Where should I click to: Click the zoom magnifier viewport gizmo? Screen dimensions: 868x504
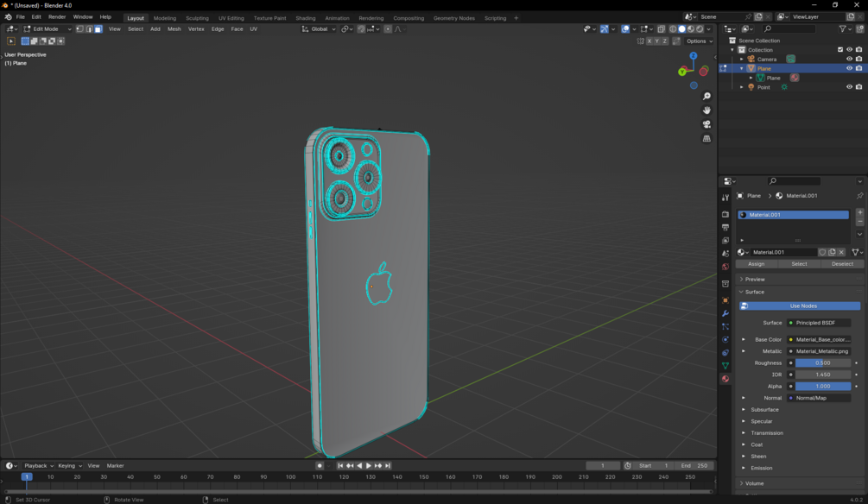click(x=706, y=97)
